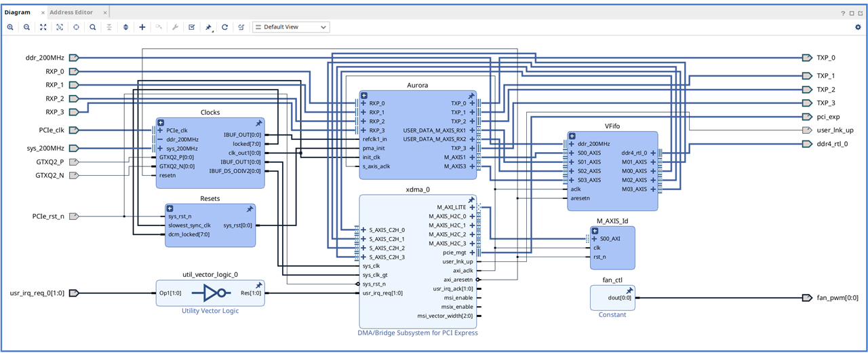Click dcm_locked[7:0] pin on Resets

pyautogui.click(x=189, y=234)
